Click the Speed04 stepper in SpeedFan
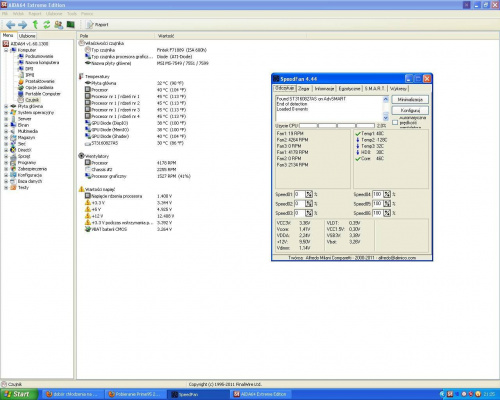 387,194
